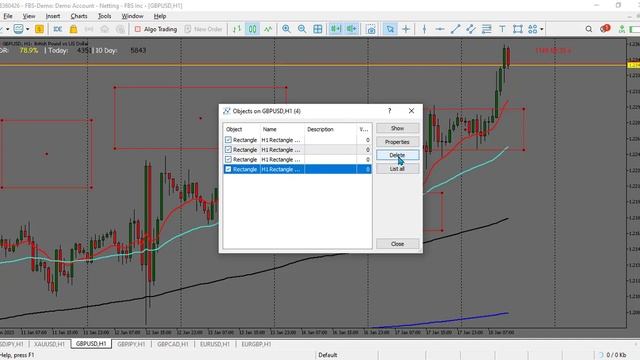Switch to EURGBP,H1 chart tab
The height and width of the screenshot is (360, 640).
point(256,344)
